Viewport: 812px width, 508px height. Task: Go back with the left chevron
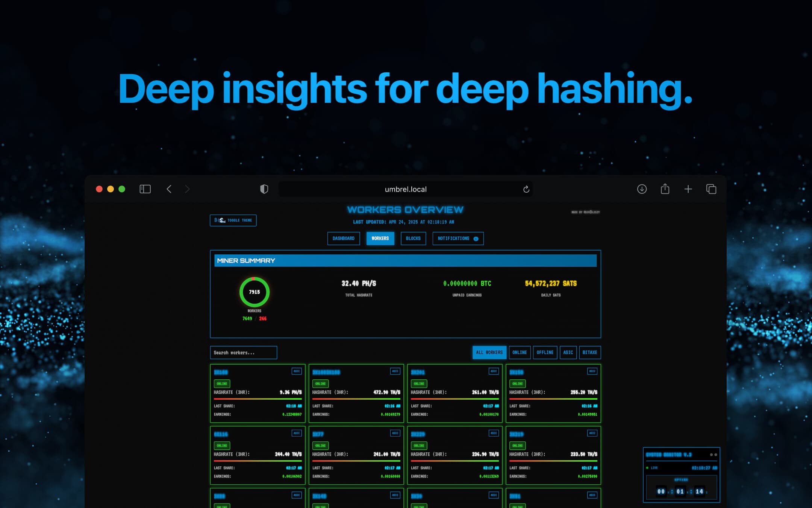pyautogui.click(x=169, y=189)
